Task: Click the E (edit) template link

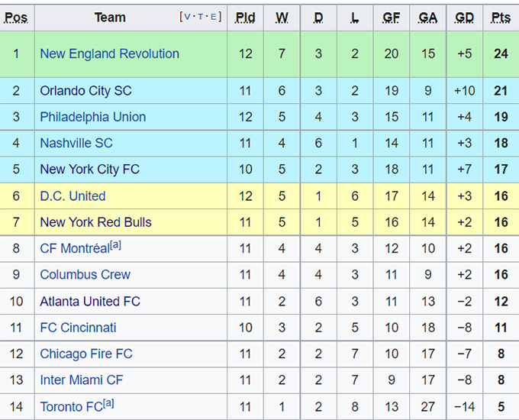Action: [x=214, y=17]
